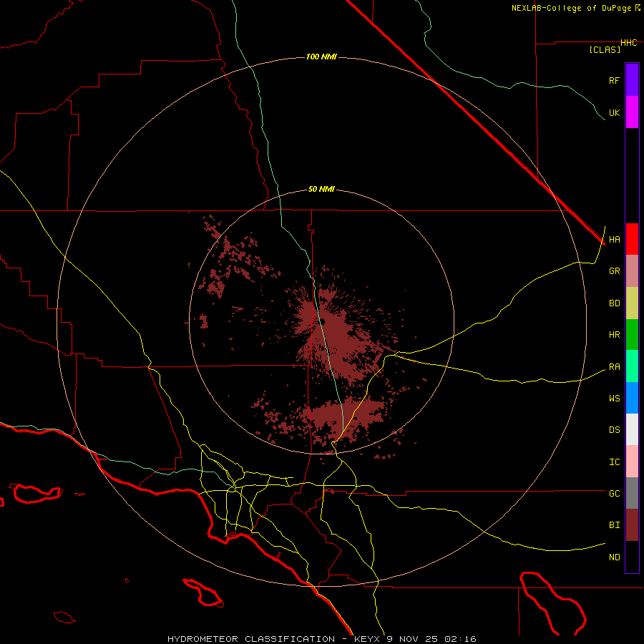Click the RF purple legend swatch
The image size is (644, 644).
[x=632, y=79]
